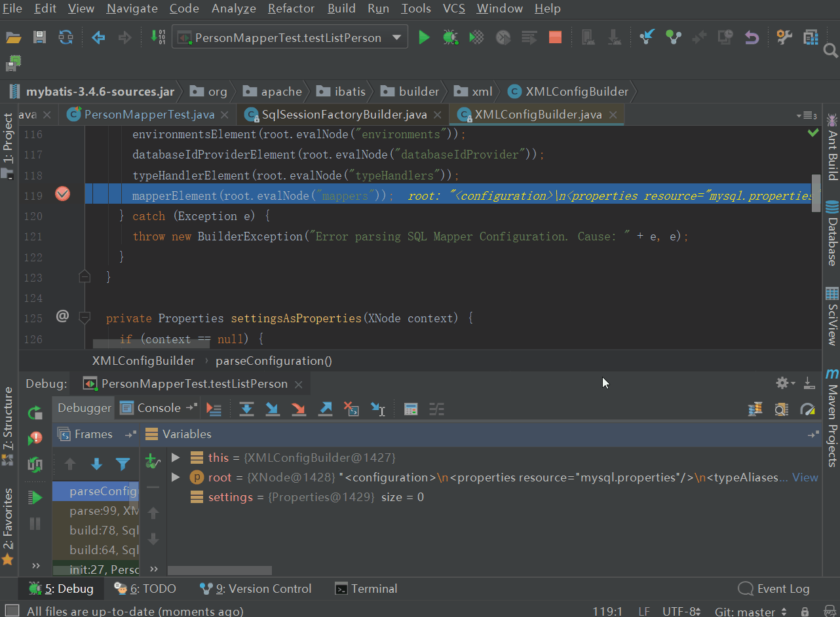Click Resume Program icon in debug sidebar
The width and height of the screenshot is (840, 617).
click(35, 498)
